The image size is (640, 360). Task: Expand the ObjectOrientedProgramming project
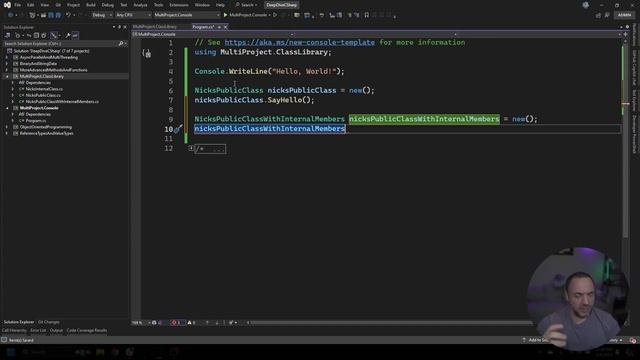pyautogui.click(x=7, y=127)
